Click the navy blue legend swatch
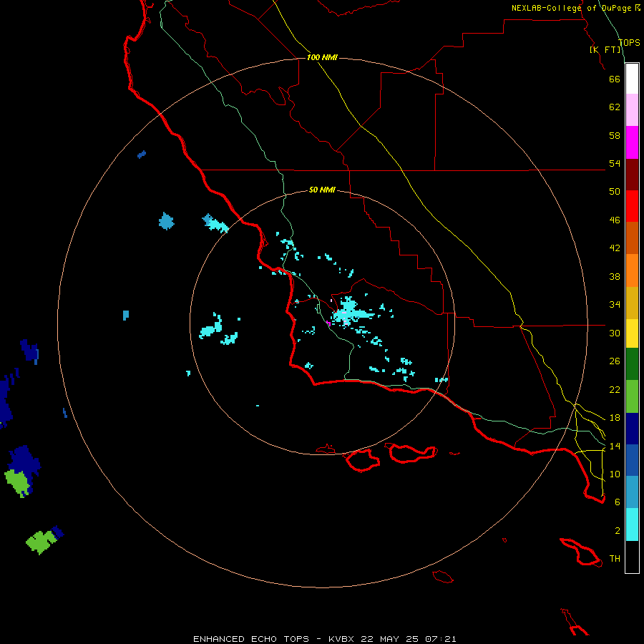This screenshot has height=644, width=644. [x=632, y=429]
